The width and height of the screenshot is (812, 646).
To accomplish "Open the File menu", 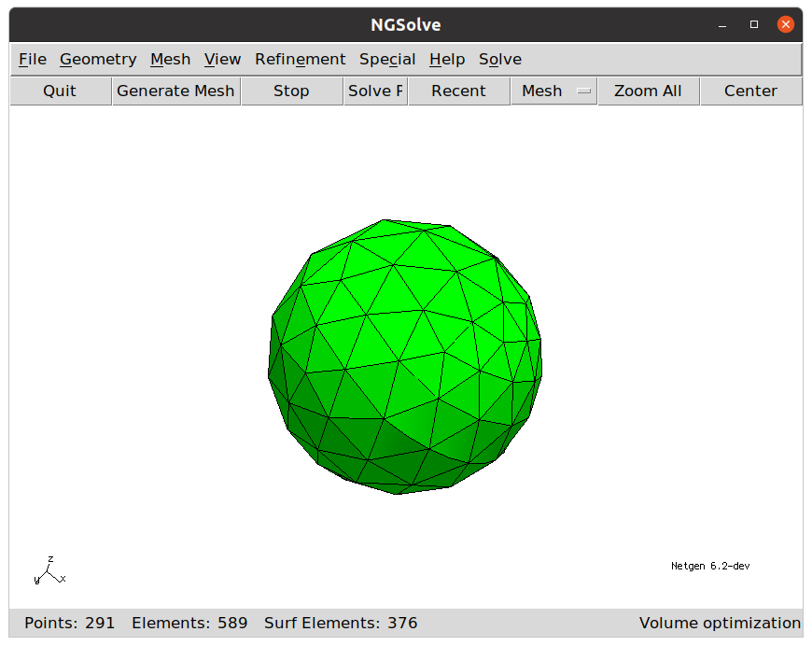I will pos(33,60).
